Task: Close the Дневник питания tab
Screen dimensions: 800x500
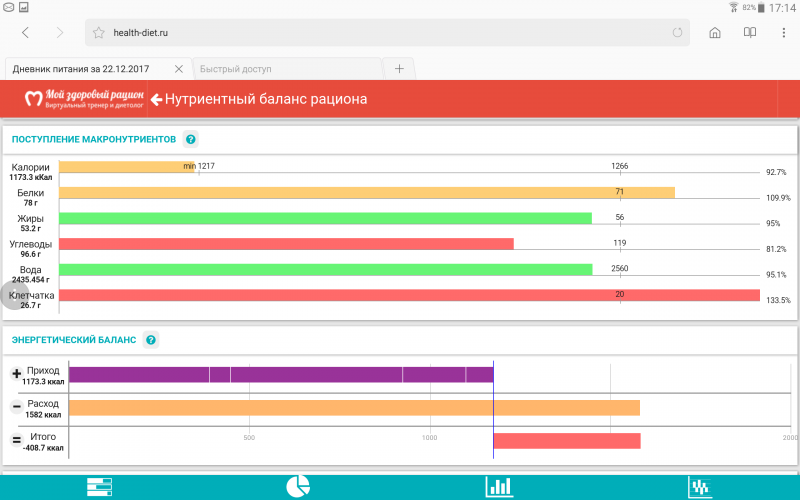Action: coord(179,69)
